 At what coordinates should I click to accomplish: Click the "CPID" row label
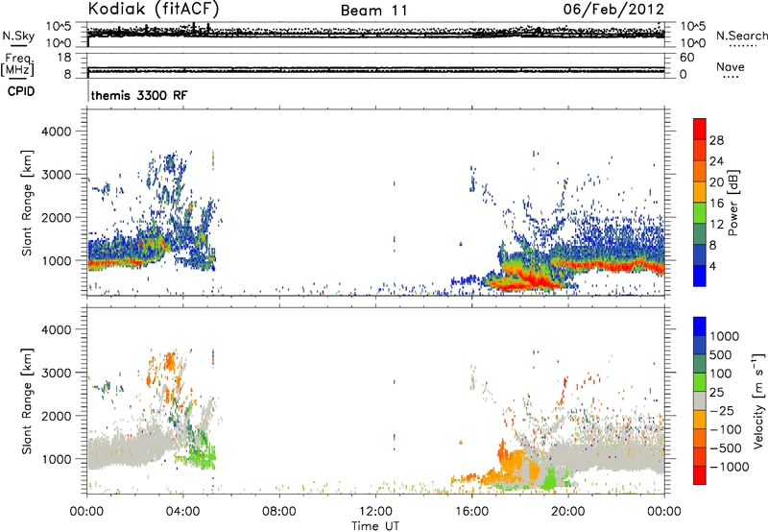tap(21, 91)
